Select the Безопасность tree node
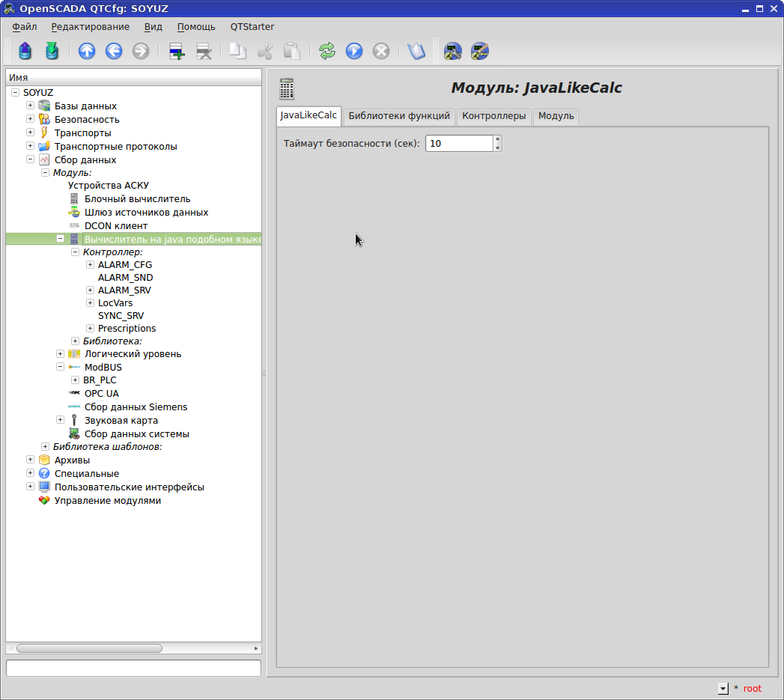 pyautogui.click(x=87, y=120)
